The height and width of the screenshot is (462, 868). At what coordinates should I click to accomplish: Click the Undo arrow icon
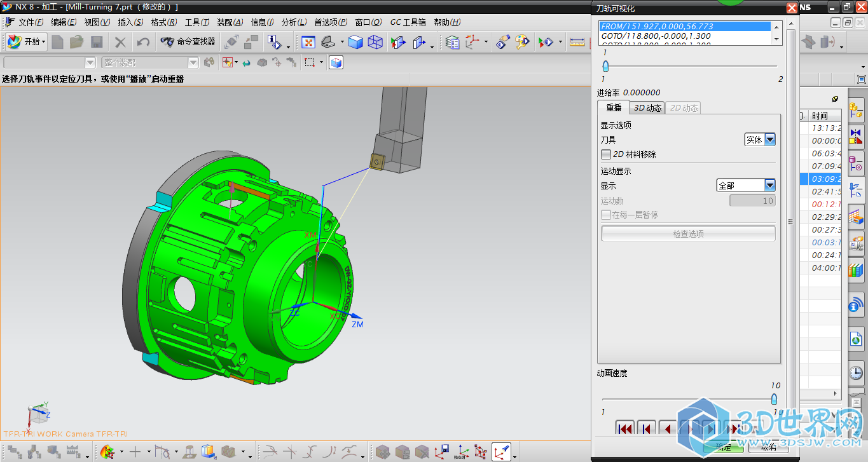click(144, 43)
